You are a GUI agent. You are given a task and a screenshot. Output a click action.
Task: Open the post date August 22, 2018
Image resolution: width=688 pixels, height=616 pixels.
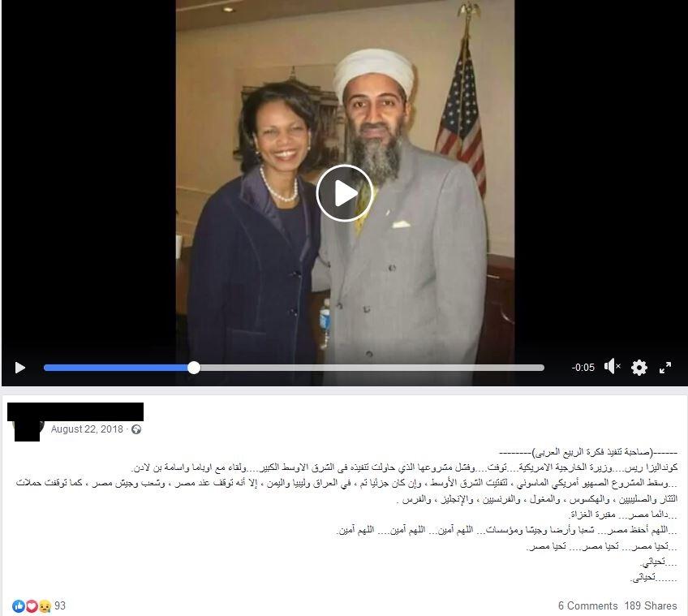[87, 429]
